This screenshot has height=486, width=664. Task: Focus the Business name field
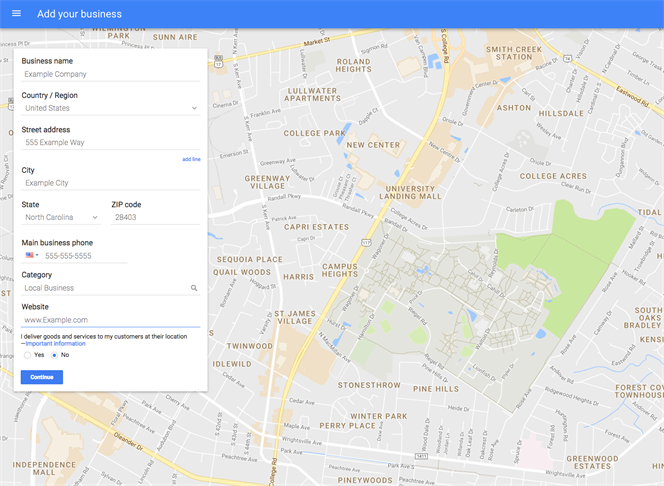pyautogui.click(x=110, y=74)
